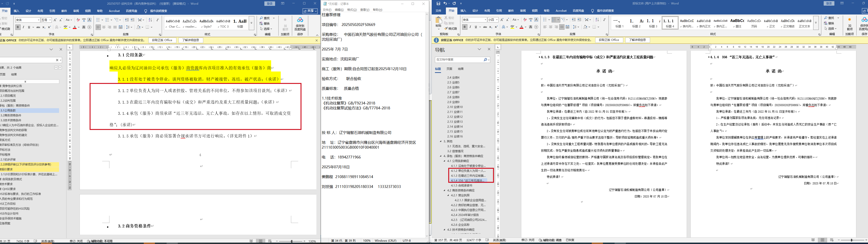Click the shading paint bucket in the left Word window

tap(139, 27)
